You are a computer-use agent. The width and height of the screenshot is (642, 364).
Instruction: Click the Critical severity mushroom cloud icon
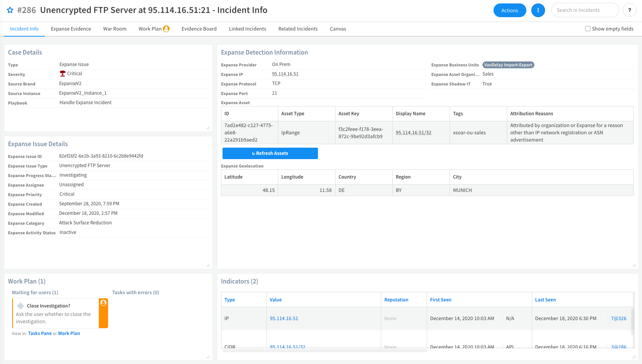coord(63,74)
